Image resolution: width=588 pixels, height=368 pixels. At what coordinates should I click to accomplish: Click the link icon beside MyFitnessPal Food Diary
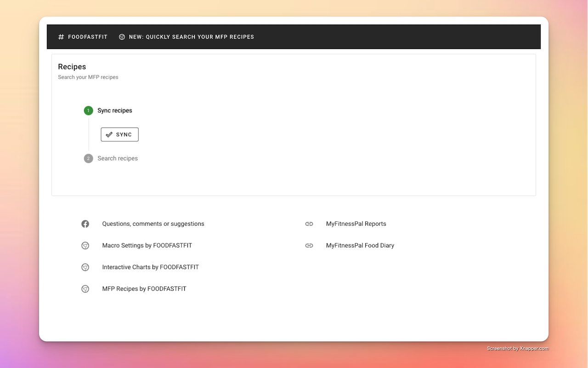(x=309, y=246)
